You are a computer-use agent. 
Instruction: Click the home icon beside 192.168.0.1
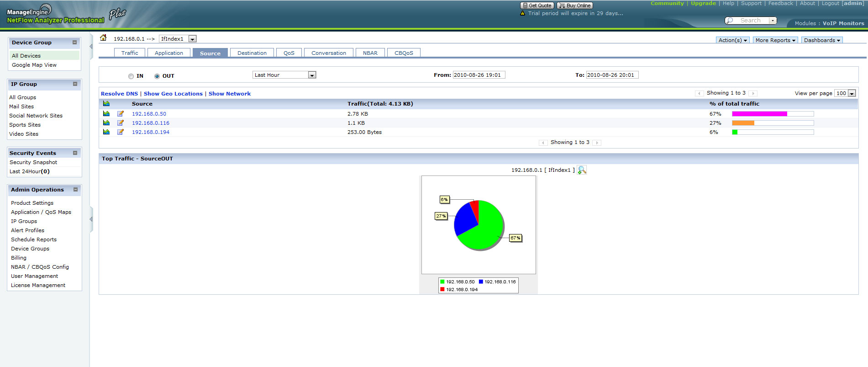click(x=103, y=38)
